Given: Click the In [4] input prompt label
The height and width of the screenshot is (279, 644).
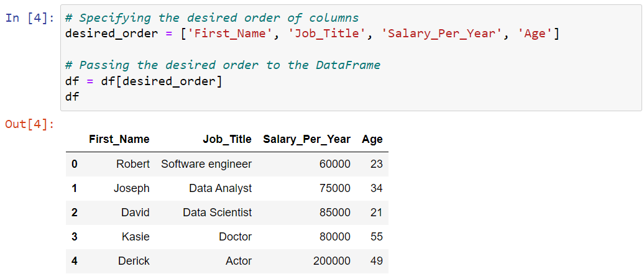Looking at the screenshot, I should 30,19.
